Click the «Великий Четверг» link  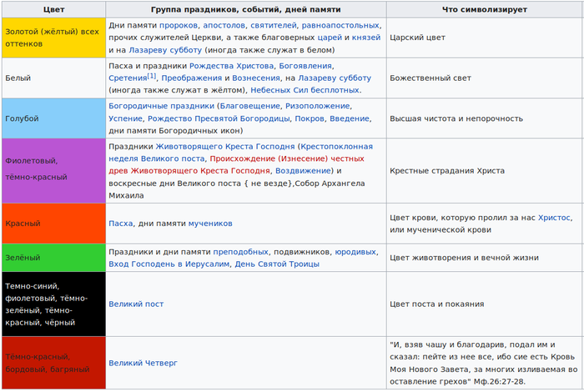tap(143, 364)
